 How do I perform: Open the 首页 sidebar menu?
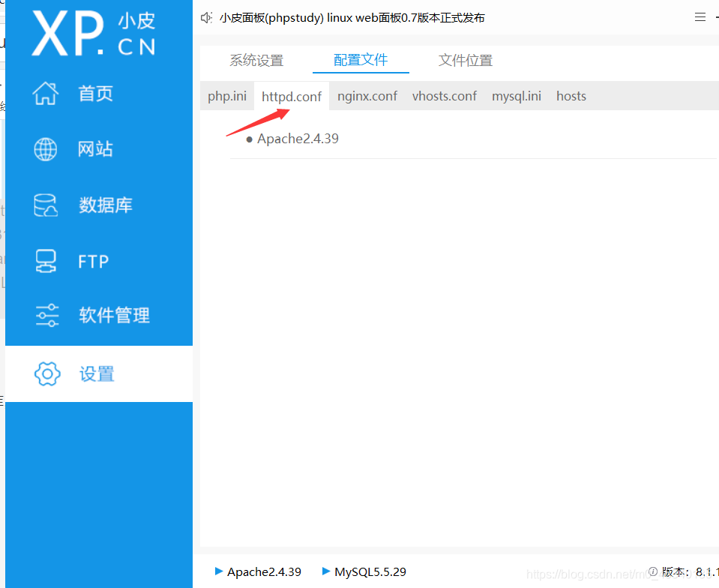click(99, 93)
